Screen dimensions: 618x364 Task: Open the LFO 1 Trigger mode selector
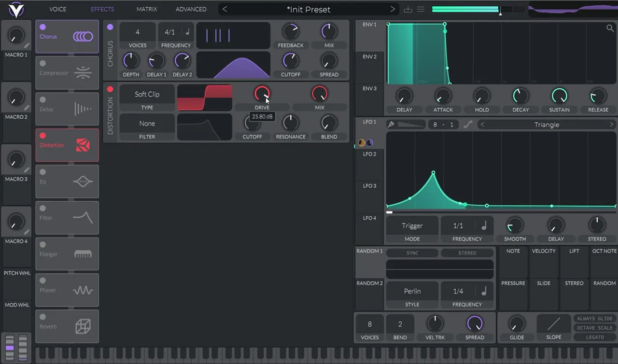(x=412, y=225)
